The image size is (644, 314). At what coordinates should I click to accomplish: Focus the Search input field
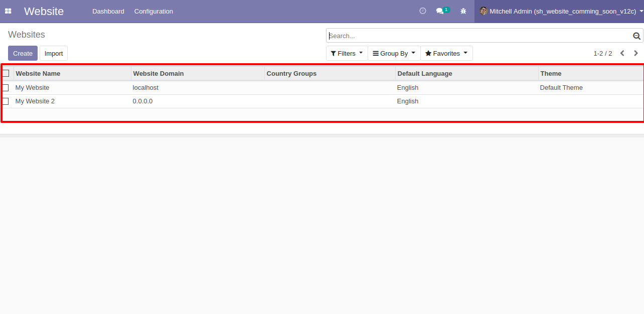[479, 36]
